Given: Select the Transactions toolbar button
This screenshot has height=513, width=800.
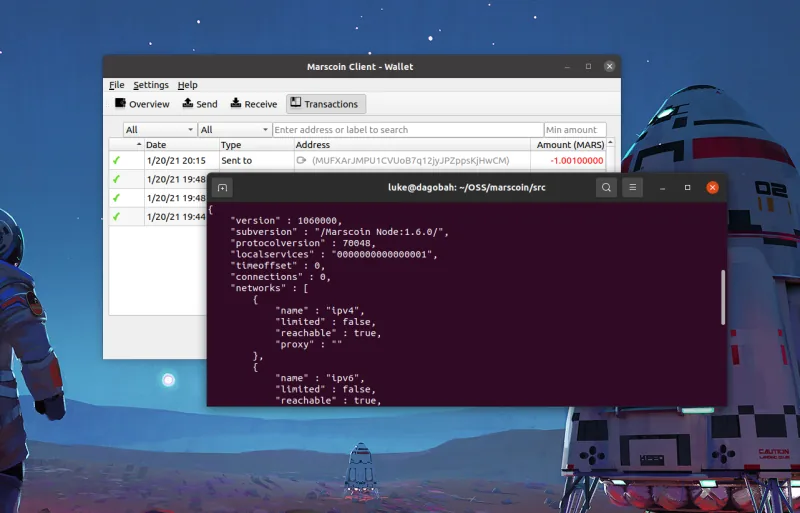Looking at the screenshot, I should click(x=326, y=104).
